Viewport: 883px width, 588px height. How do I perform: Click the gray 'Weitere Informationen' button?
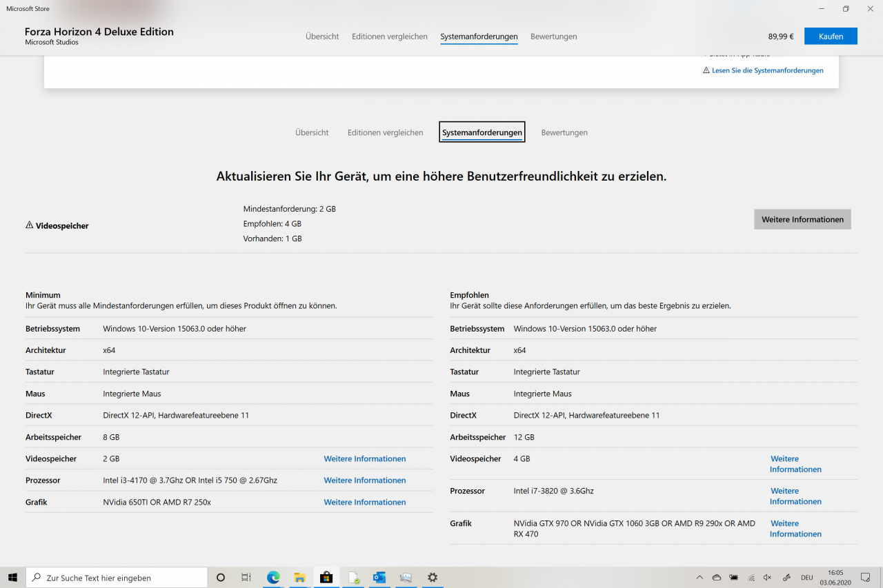(x=802, y=219)
